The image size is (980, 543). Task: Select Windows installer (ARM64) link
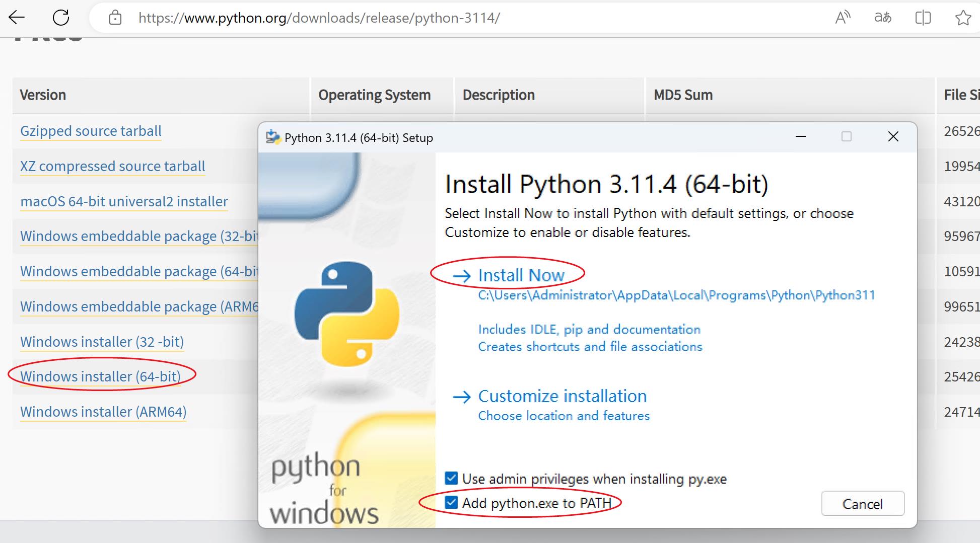click(x=103, y=412)
